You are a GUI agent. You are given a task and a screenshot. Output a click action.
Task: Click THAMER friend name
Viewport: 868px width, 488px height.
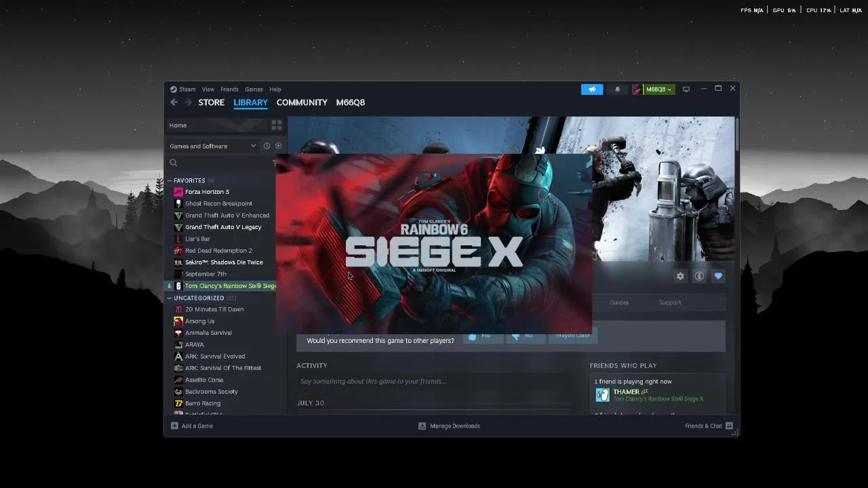(x=626, y=392)
